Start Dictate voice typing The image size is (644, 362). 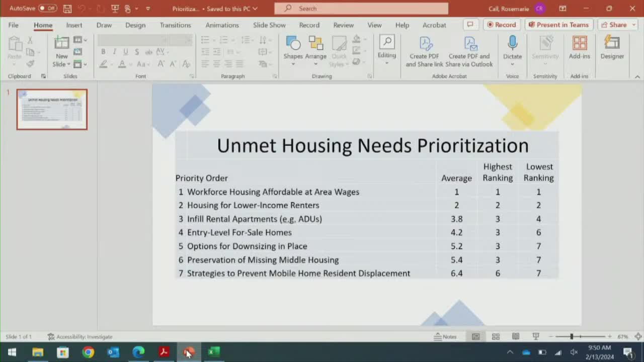512,49
